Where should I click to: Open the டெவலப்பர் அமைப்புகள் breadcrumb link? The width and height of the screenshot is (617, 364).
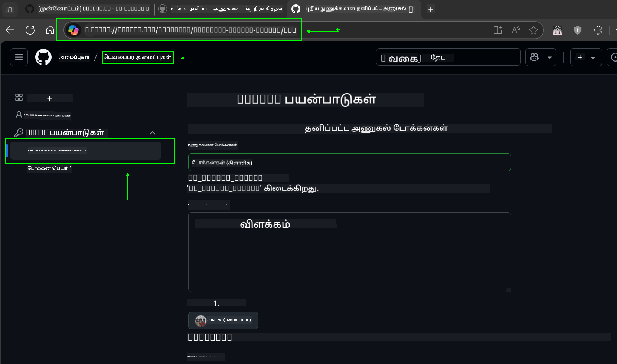coord(138,57)
